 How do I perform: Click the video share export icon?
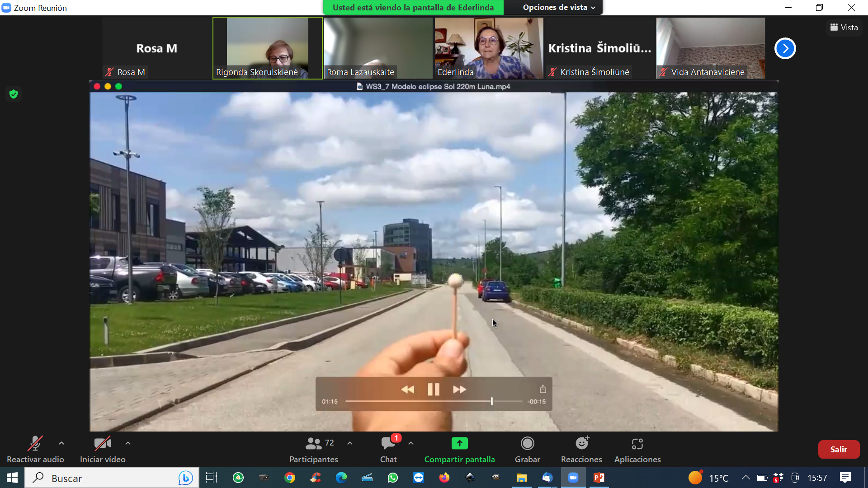[542, 389]
